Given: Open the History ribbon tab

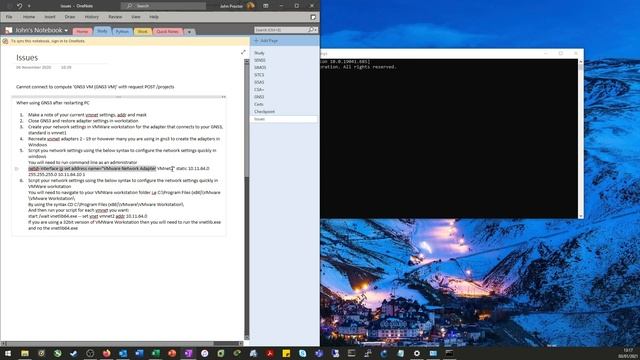Looking at the screenshot, I should [x=91, y=17].
